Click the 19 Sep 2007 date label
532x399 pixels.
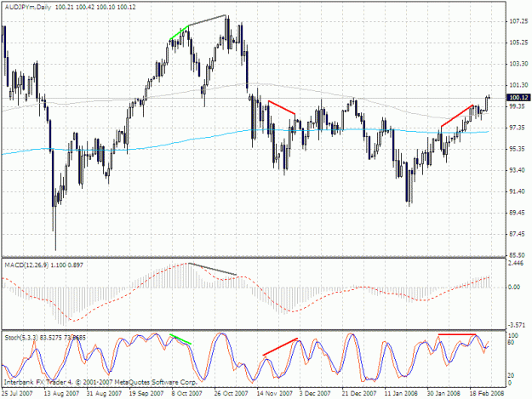[x=146, y=393]
